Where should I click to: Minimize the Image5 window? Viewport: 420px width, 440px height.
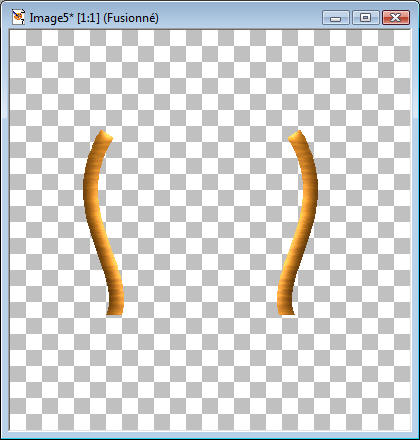coord(336,17)
